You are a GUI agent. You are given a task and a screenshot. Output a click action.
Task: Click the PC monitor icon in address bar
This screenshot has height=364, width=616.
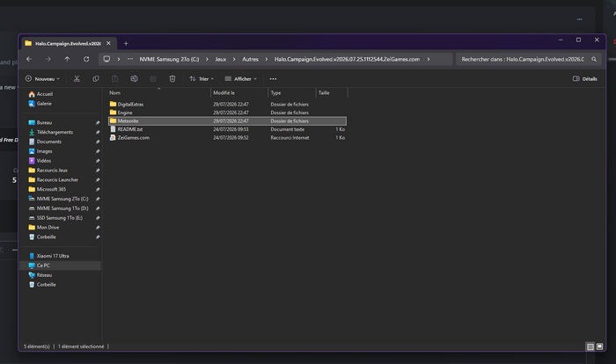click(106, 59)
